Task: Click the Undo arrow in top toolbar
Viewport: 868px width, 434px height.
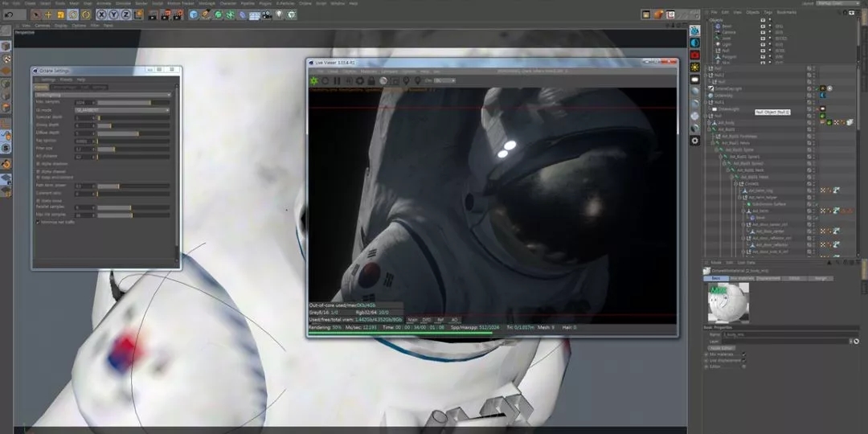Action: click(9, 15)
